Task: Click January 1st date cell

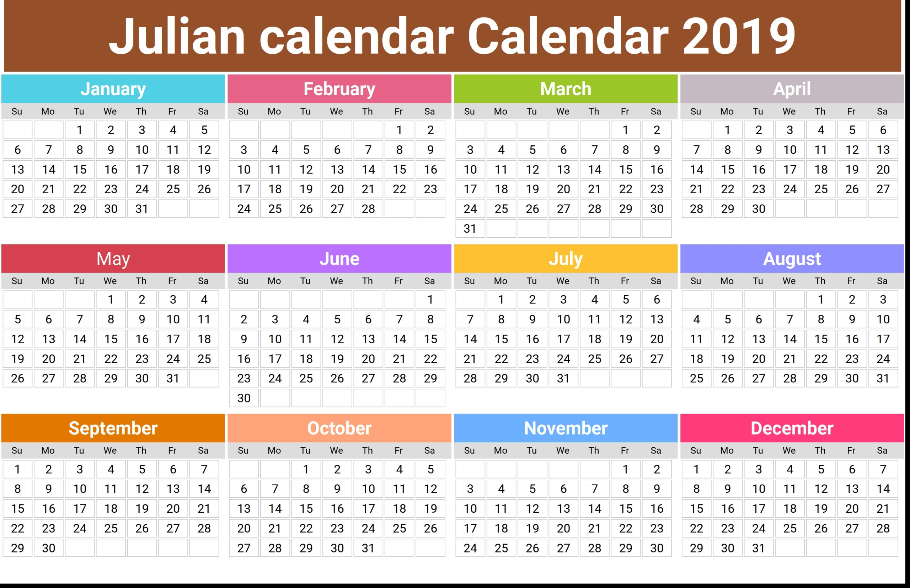Action: click(x=76, y=130)
